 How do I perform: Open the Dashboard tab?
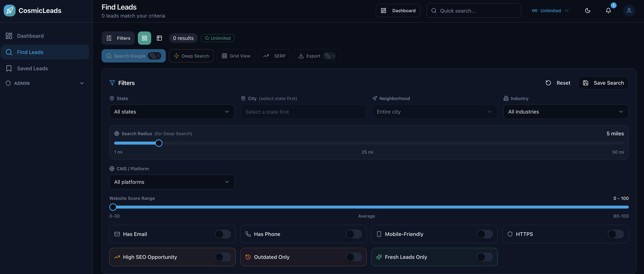click(398, 11)
